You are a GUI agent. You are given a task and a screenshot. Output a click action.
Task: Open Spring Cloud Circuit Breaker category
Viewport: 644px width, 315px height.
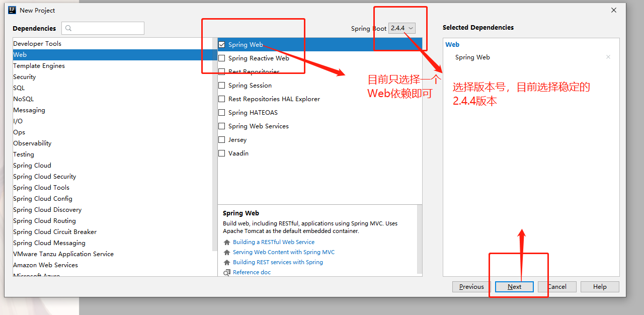113,232
